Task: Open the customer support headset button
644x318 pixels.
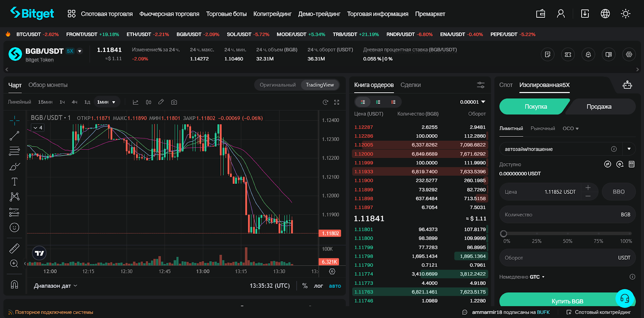Action: [x=625, y=299]
